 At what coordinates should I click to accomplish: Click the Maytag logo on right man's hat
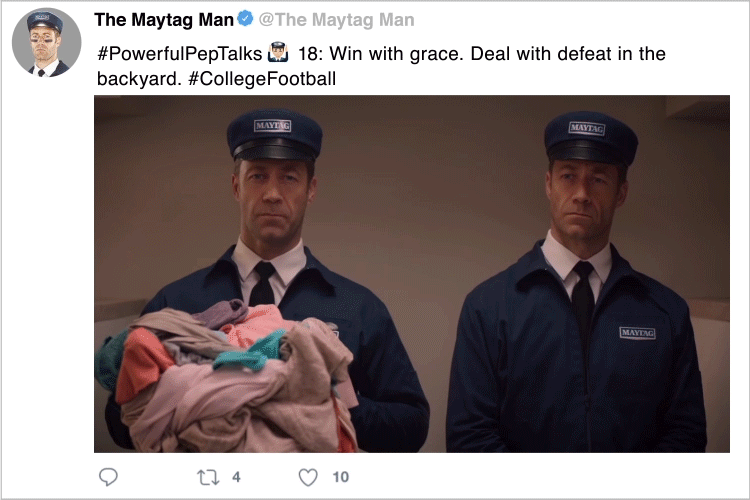pos(587,128)
